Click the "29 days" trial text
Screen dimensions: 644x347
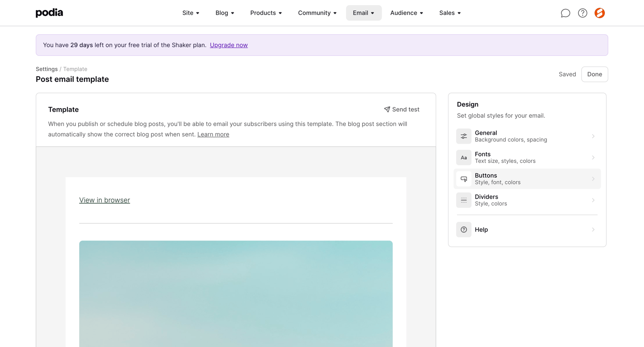tap(82, 45)
